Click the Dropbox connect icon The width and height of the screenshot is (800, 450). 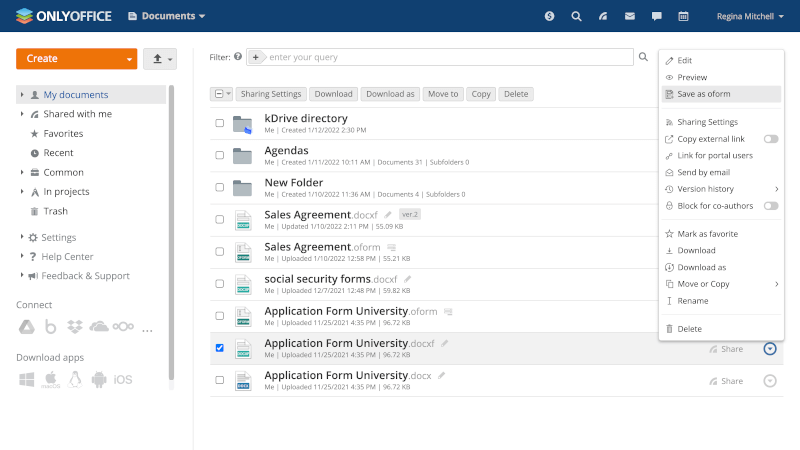(x=74, y=327)
